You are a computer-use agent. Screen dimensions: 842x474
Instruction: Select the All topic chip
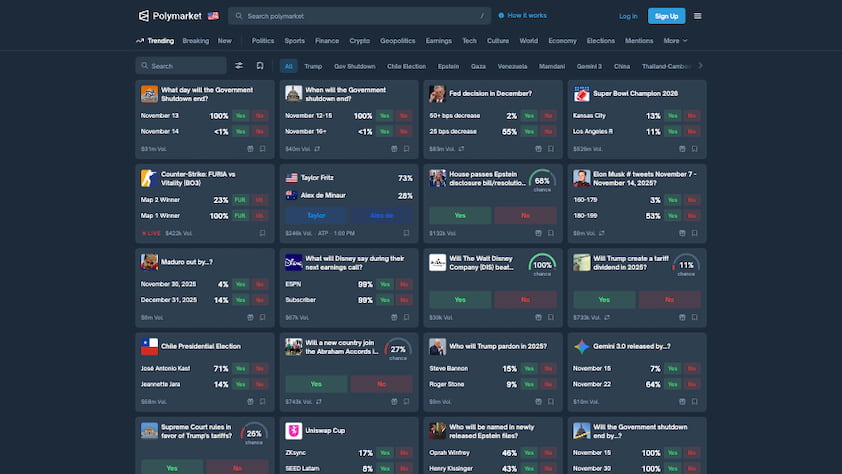coord(288,66)
